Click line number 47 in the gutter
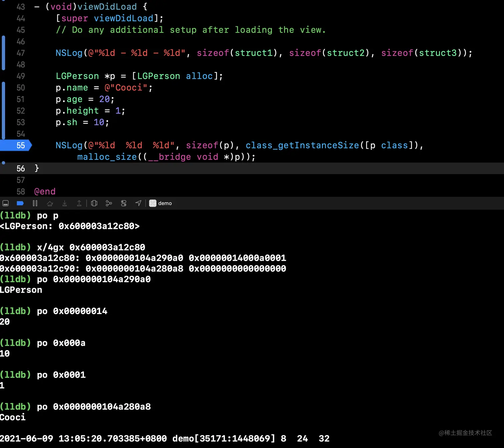Viewport: 504px width, 448px height. (x=21, y=53)
